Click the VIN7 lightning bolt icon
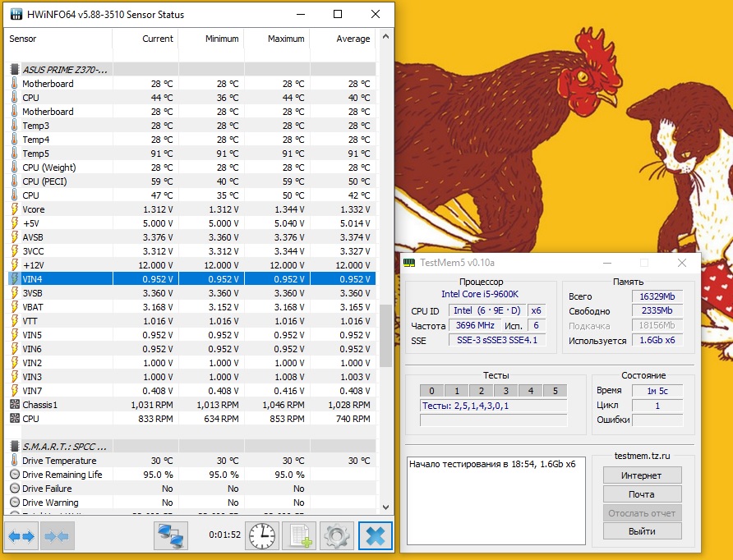 pyautogui.click(x=15, y=391)
